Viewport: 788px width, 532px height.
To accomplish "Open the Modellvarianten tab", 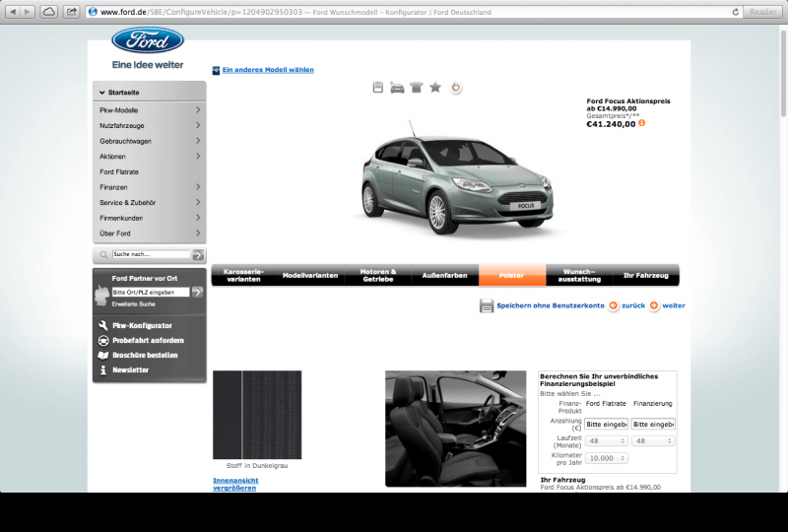I will [310, 275].
